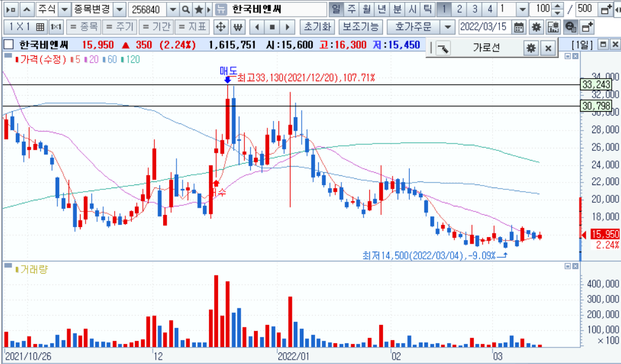Choose interval preset 4 button

[490, 9]
